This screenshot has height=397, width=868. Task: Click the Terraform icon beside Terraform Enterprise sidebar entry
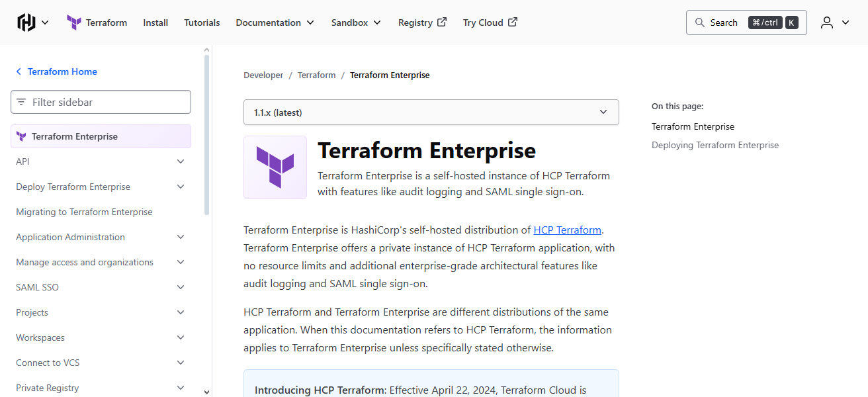[22, 136]
